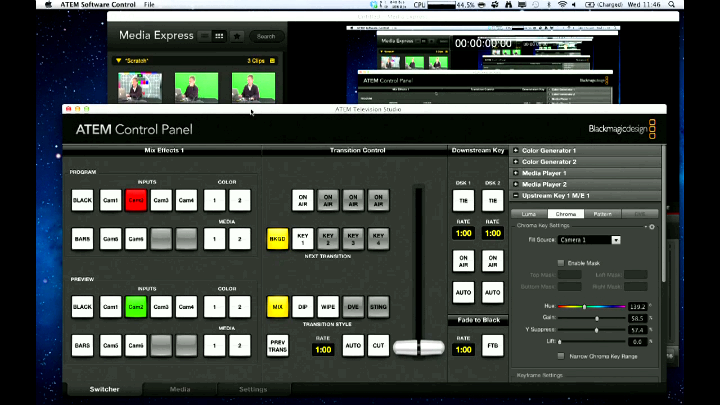Viewport: 720px width, 405px height.
Task: Click the transition rate 1:00 field
Action: pos(323,349)
